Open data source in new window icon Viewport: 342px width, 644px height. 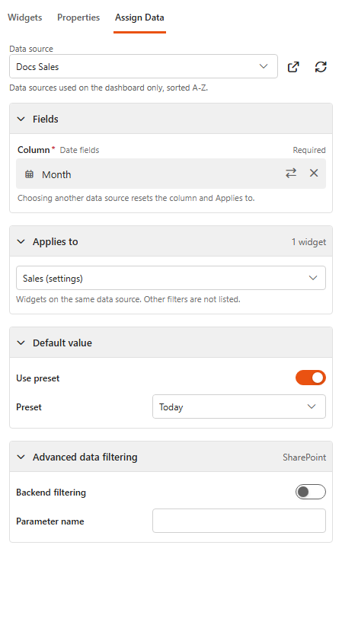tap(293, 67)
